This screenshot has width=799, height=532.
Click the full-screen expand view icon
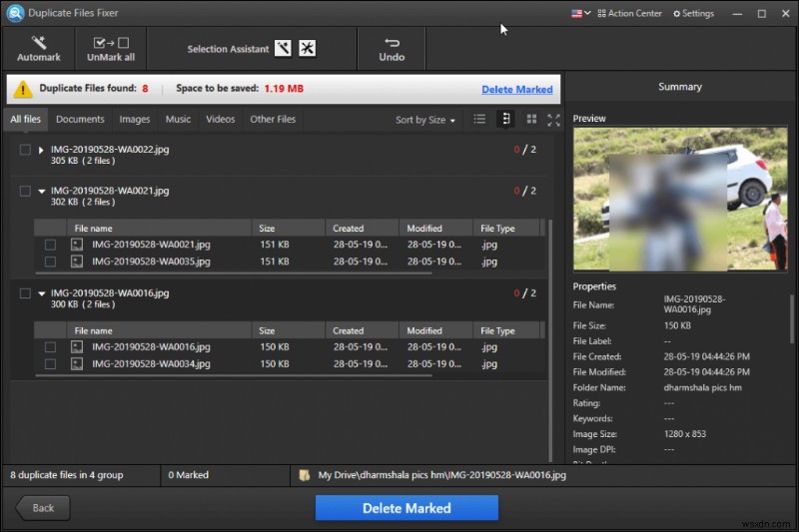(x=553, y=120)
